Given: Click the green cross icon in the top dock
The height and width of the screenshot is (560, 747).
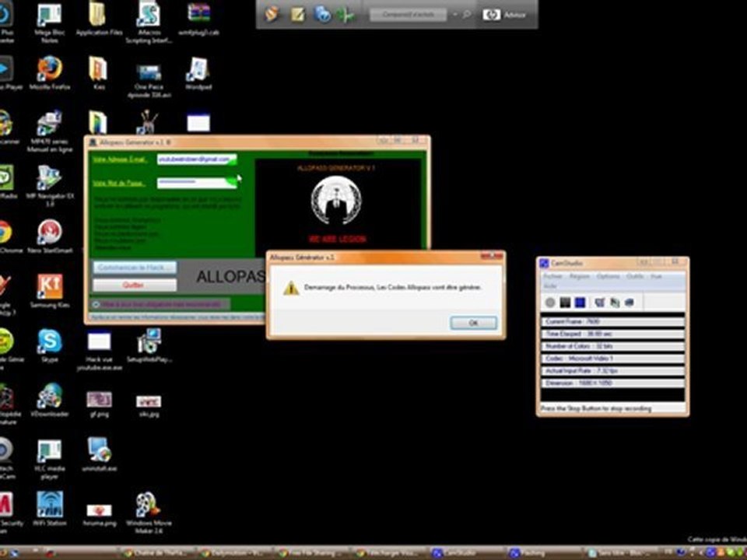Looking at the screenshot, I should [345, 16].
